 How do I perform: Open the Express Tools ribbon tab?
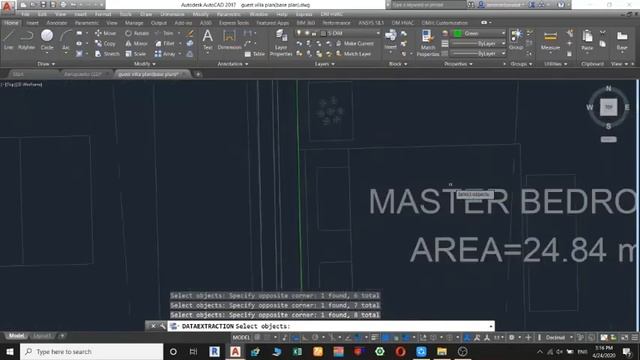click(234, 23)
